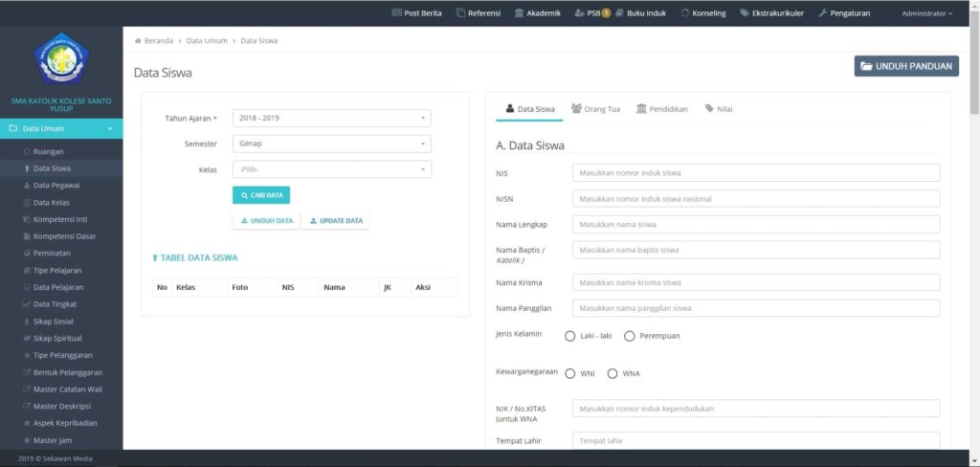The image size is (980, 467).
Task: Click the Data Tingkat chart icon
Action: 27,304
